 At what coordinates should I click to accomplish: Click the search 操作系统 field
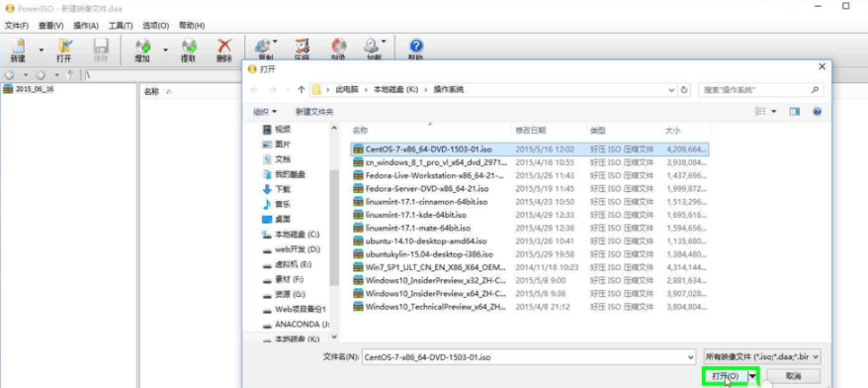(761, 90)
